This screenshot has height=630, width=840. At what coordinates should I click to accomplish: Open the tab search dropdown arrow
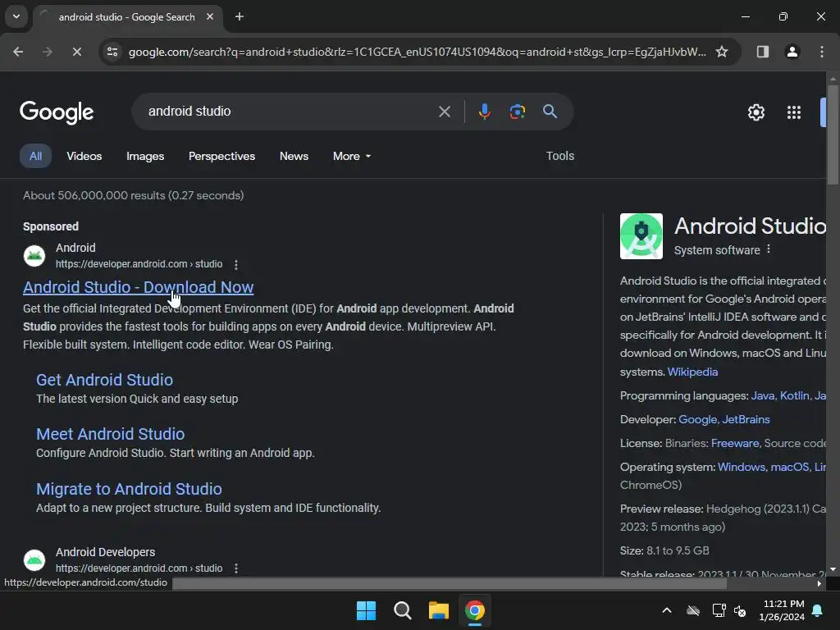(16, 16)
